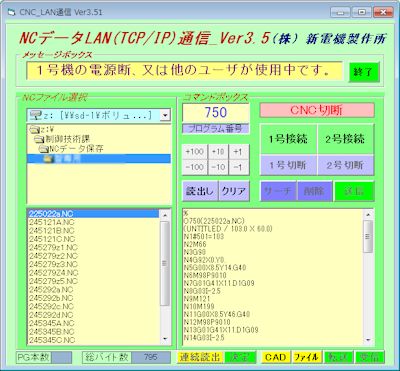Add one with the +1 button

click(239, 152)
